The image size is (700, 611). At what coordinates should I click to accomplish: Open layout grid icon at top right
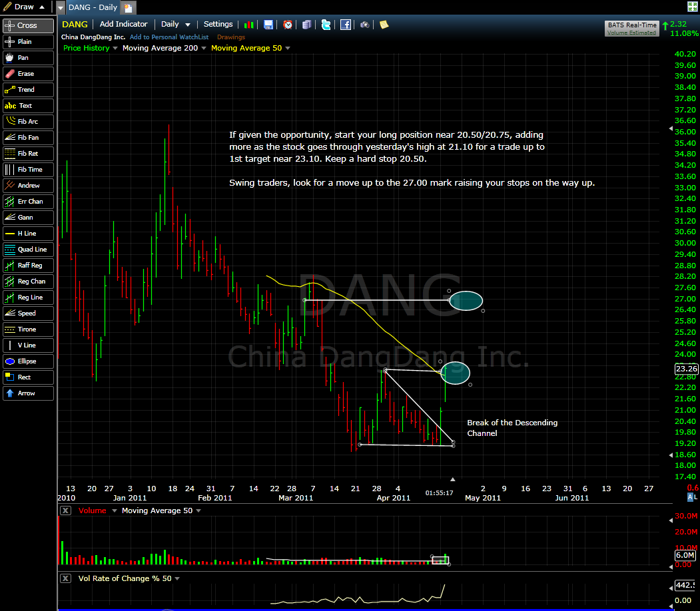692,7
